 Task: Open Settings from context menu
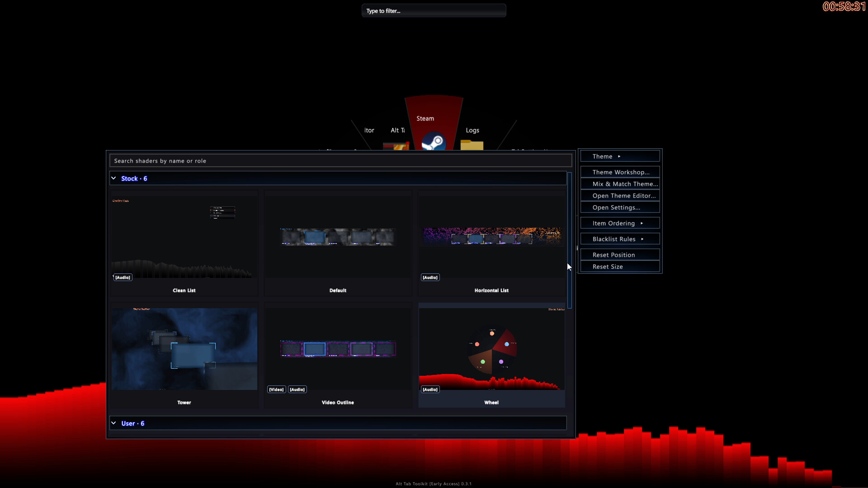click(620, 207)
